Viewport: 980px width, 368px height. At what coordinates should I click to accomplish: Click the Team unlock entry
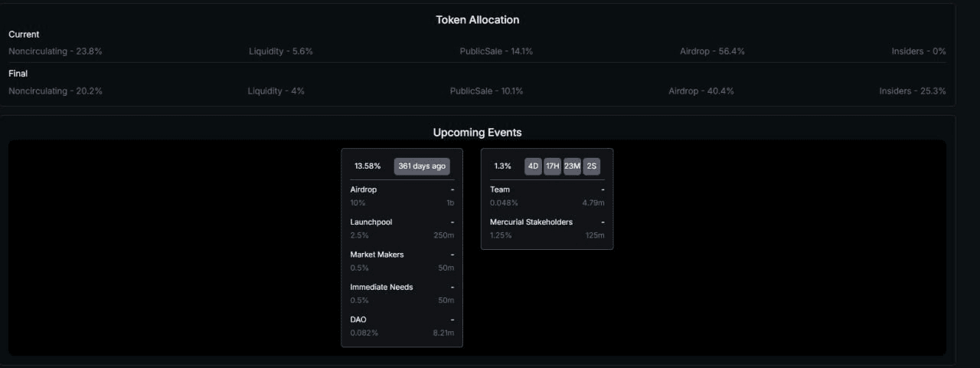click(547, 195)
